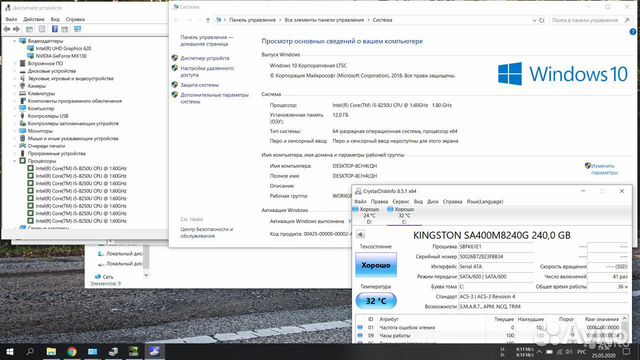Screen dimensions: 640x360
Task: Click 25.05.2020 clock in system tray
Action: pyautogui.click(x=603, y=356)
